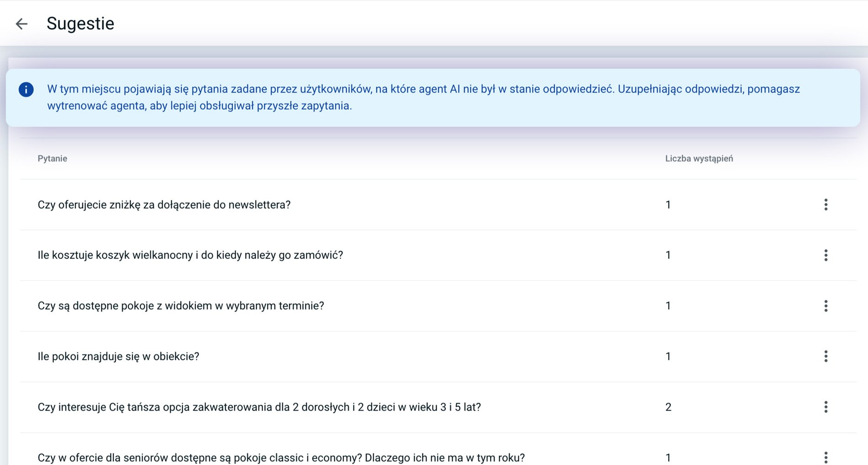
Task: Go back using the arrow icon
Action: (x=21, y=24)
